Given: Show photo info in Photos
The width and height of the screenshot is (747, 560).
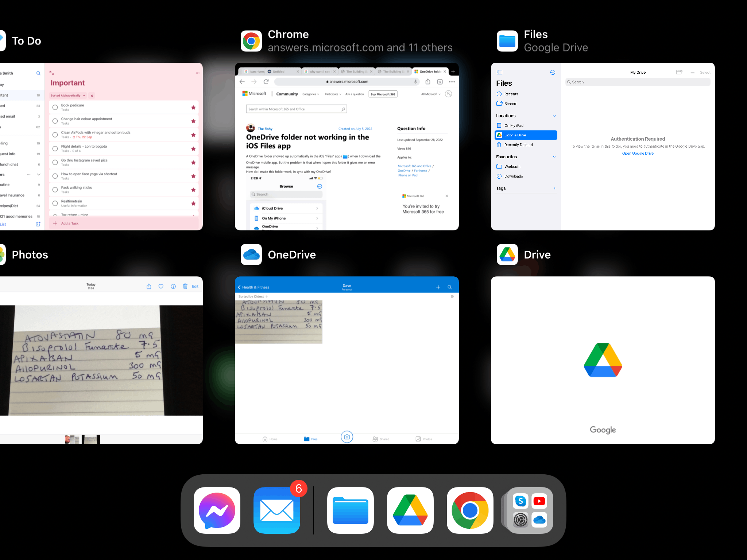Looking at the screenshot, I should pyautogui.click(x=173, y=287).
